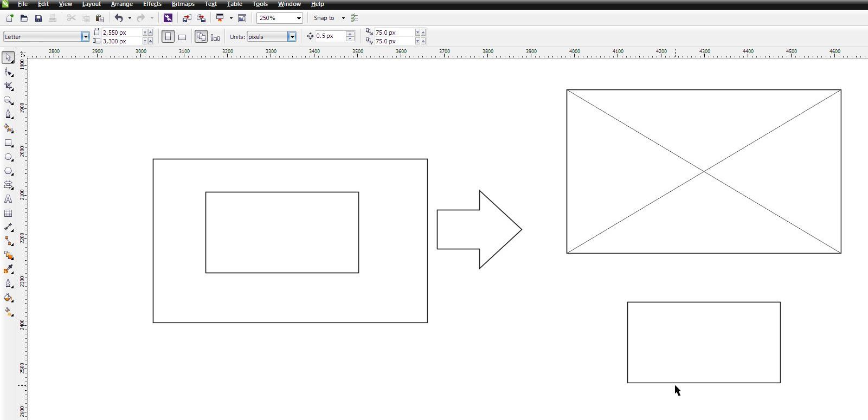The width and height of the screenshot is (868, 420).
Task: Open the Options icon beside Snap to
Action: tap(355, 18)
